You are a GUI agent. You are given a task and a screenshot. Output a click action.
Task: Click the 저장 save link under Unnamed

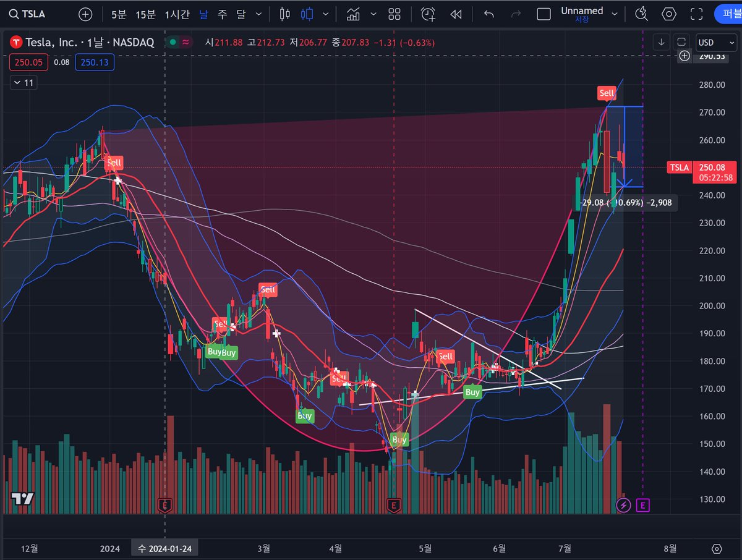coord(582,20)
